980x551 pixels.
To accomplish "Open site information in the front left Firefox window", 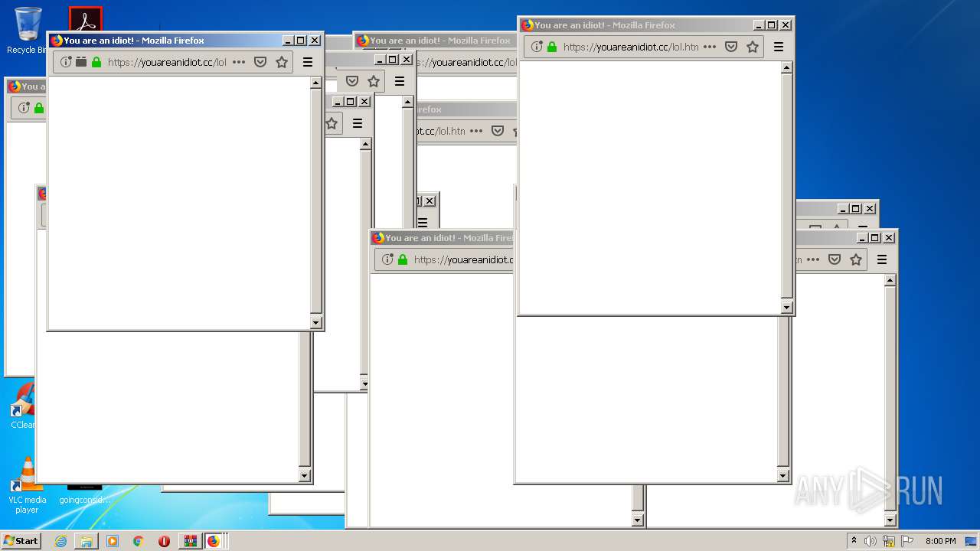I will tap(66, 62).
